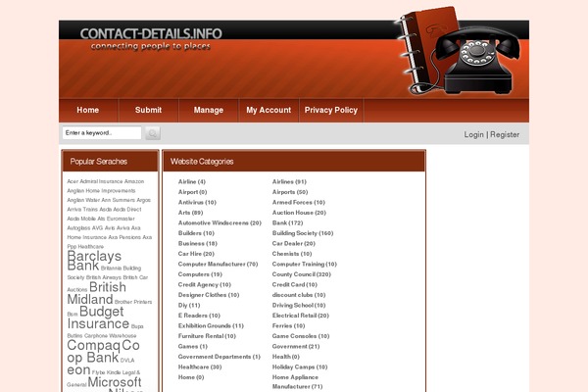Select E Readers (10) category
This screenshot has height=392, width=588.
tap(199, 316)
